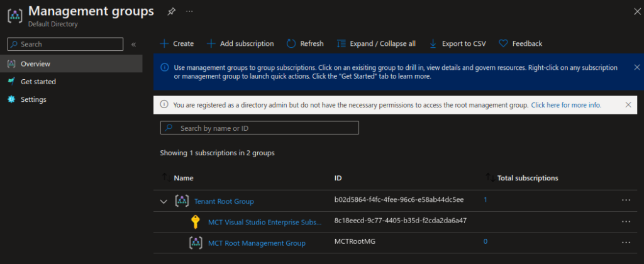Select the MCTRootMG ID text

click(355, 241)
